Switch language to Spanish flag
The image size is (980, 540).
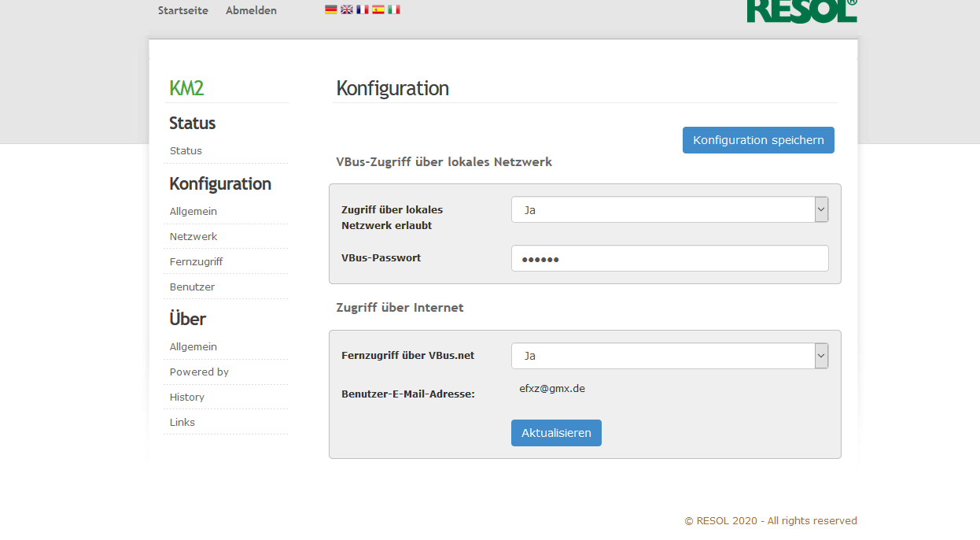point(378,9)
